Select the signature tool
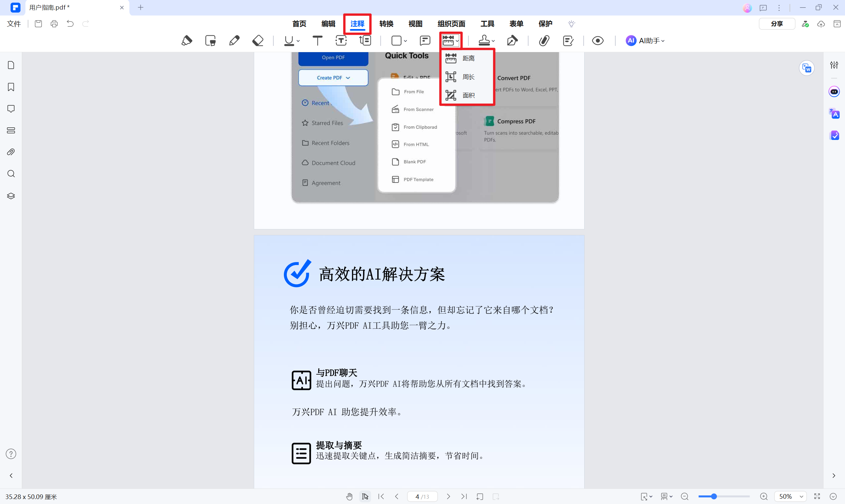The image size is (845, 504). 512,40
